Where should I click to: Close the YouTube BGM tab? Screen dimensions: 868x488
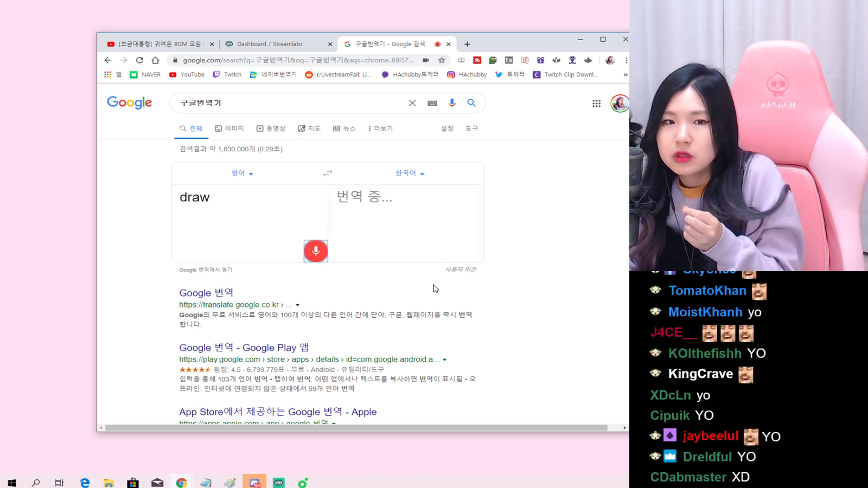(212, 44)
